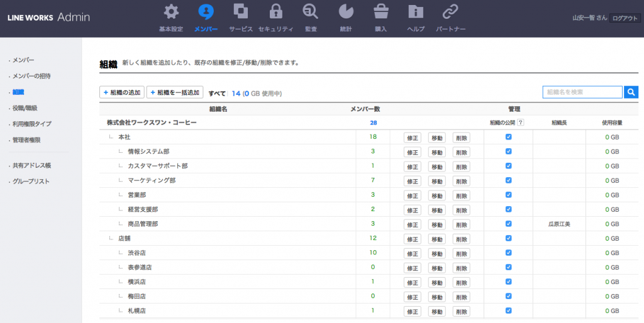Toggle the 商品管理部 public checkbox

point(508,224)
